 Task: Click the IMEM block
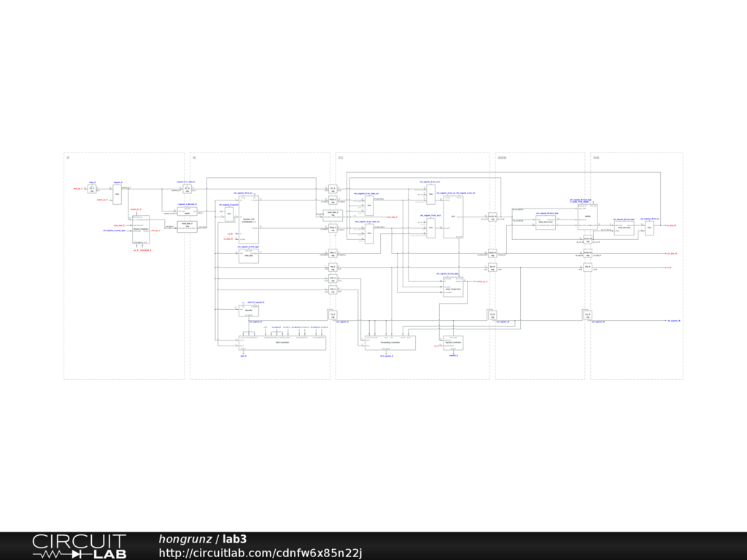pyautogui.click(x=187, y=212)
